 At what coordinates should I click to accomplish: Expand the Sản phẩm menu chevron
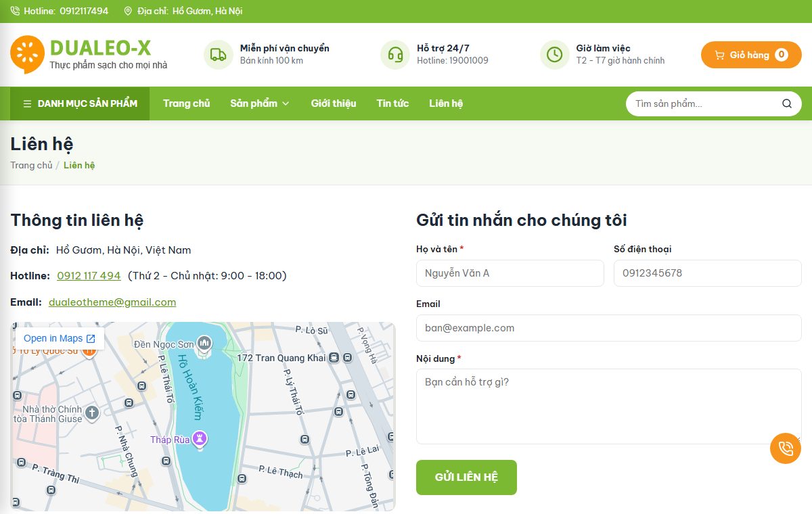[286, 103]
